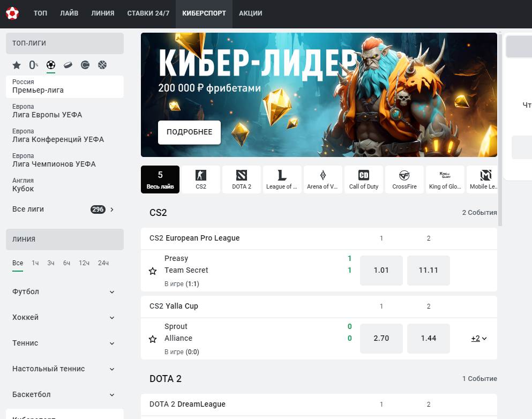Filter live events by CrossFire
532x419 pixels.
click(x=404, y=179)
